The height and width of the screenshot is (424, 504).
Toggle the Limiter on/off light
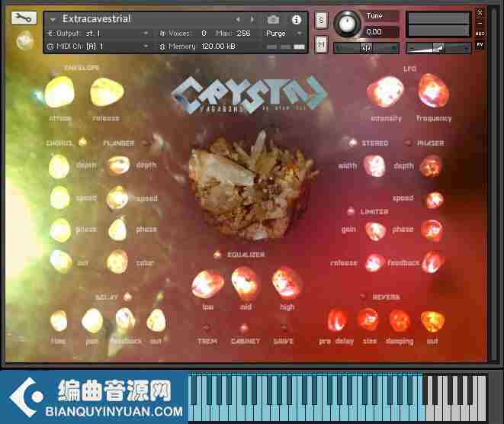pos(351,211)
